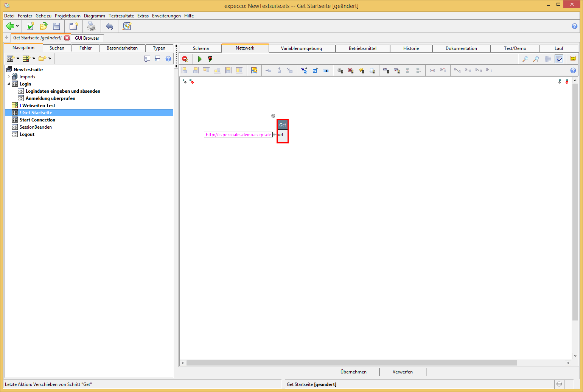Click the zoom in magnifier icon

pyautogui.click(x=536, y=59)
